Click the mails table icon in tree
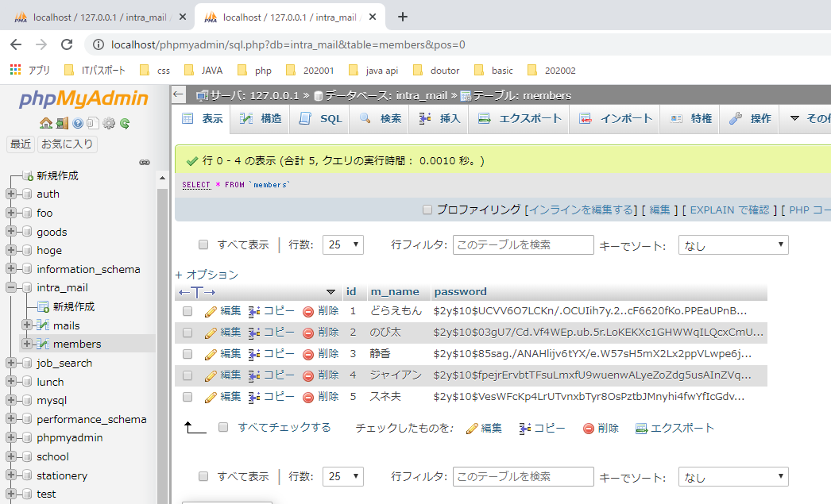831x504 pixels. [x=43, y=325]
